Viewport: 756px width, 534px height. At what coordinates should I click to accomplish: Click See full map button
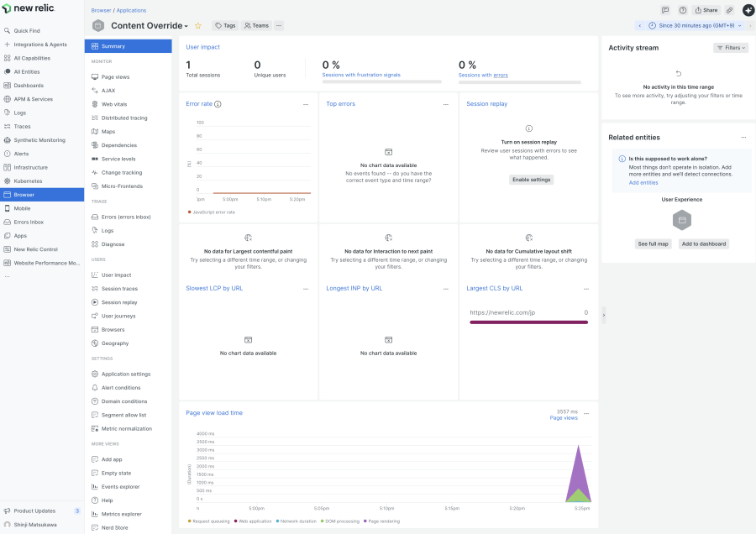pyautogui.click(x=653, y=243)
